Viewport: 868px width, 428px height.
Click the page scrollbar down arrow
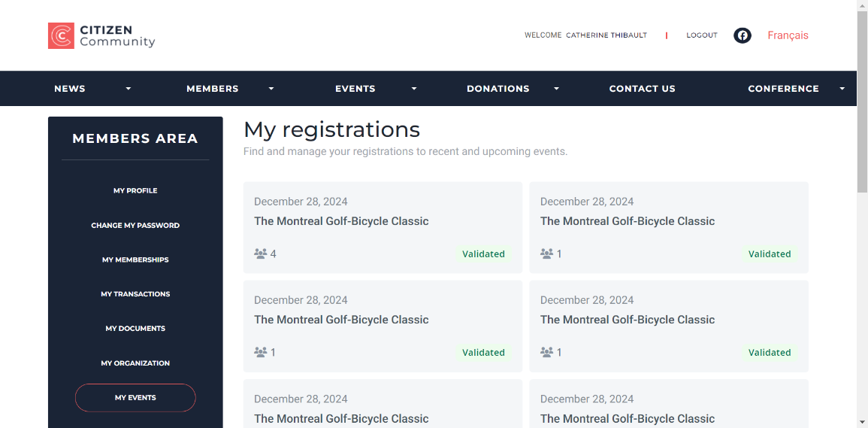click(x=862, y=421)
